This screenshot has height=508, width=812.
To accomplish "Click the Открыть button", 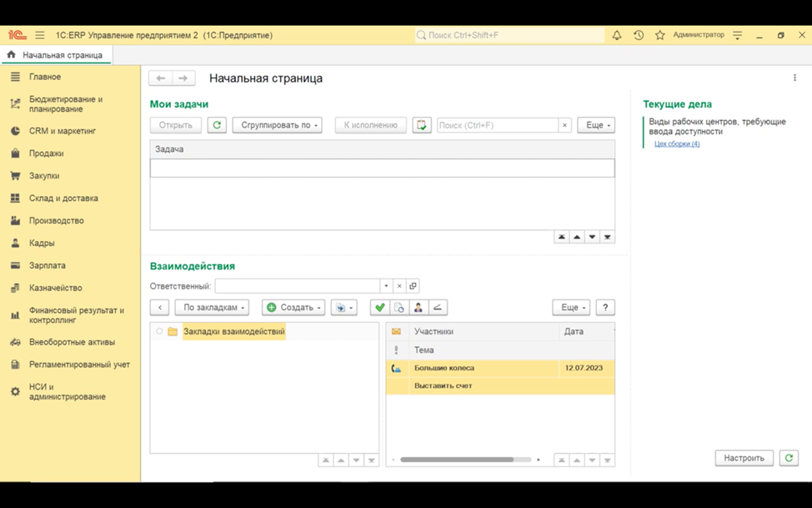I will click(x=176, y=125).
